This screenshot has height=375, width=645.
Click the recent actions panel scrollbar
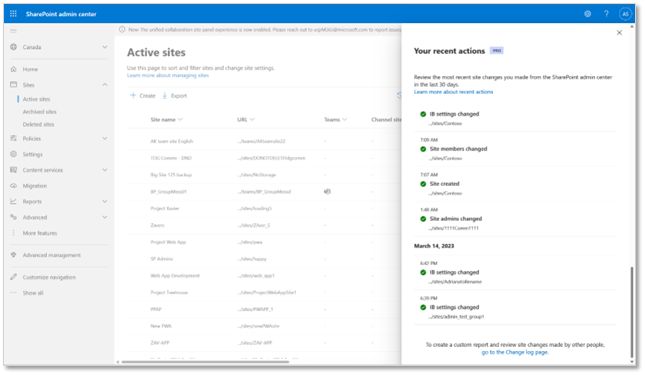[x=631, y=312]
